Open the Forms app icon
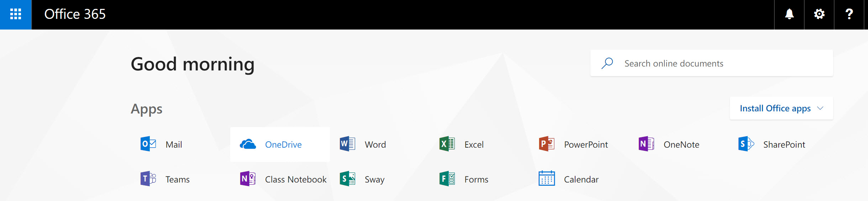 pos(447,179)
